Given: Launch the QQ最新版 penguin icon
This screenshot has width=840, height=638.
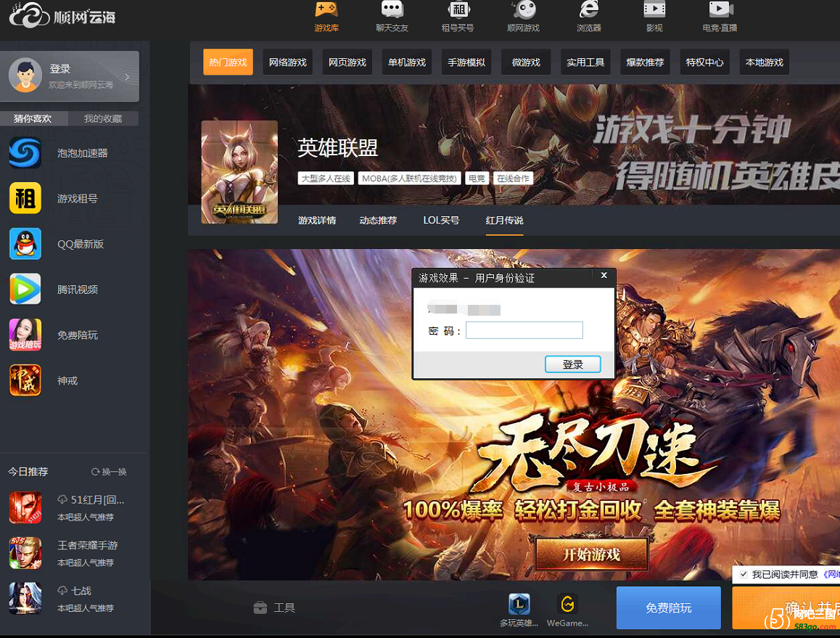Looking at the screenshot, I should [25, 244].
